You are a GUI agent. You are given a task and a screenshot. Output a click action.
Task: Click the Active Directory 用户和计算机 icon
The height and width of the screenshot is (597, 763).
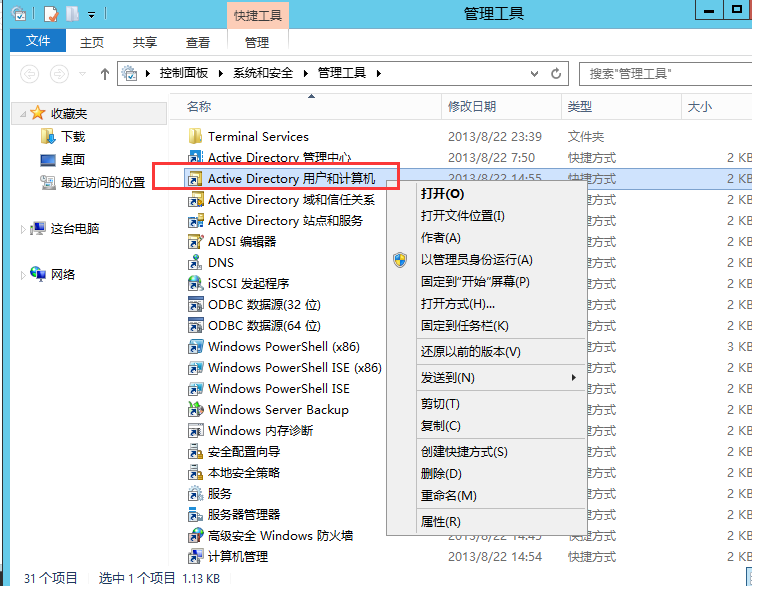(x=195, y=179)
